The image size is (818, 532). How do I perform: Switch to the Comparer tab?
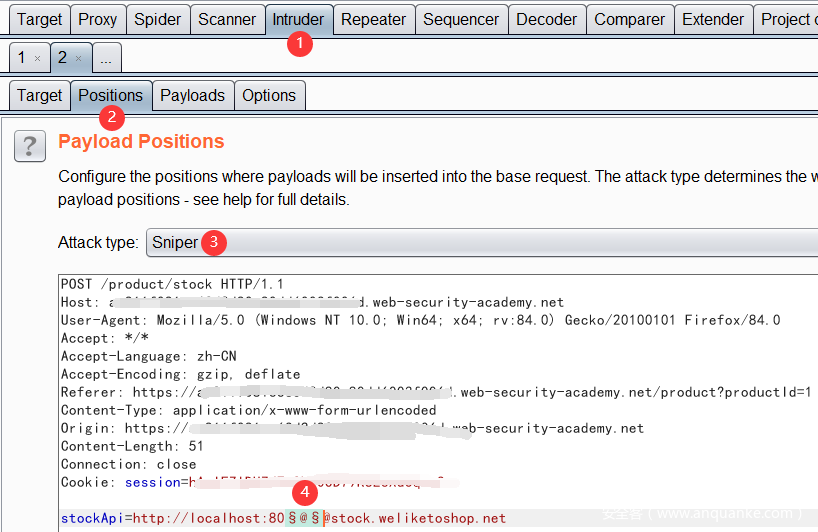(x=630, y=20)
